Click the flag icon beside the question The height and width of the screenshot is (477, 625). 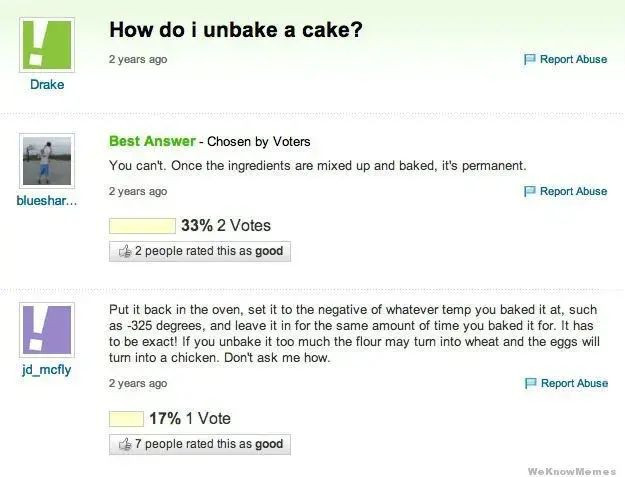531,60
